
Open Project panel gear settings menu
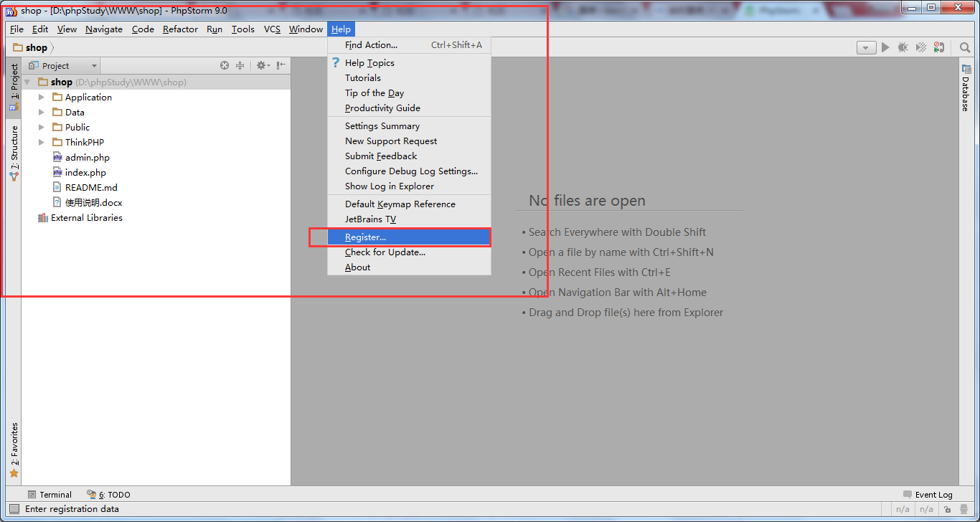tap(263, 65)
